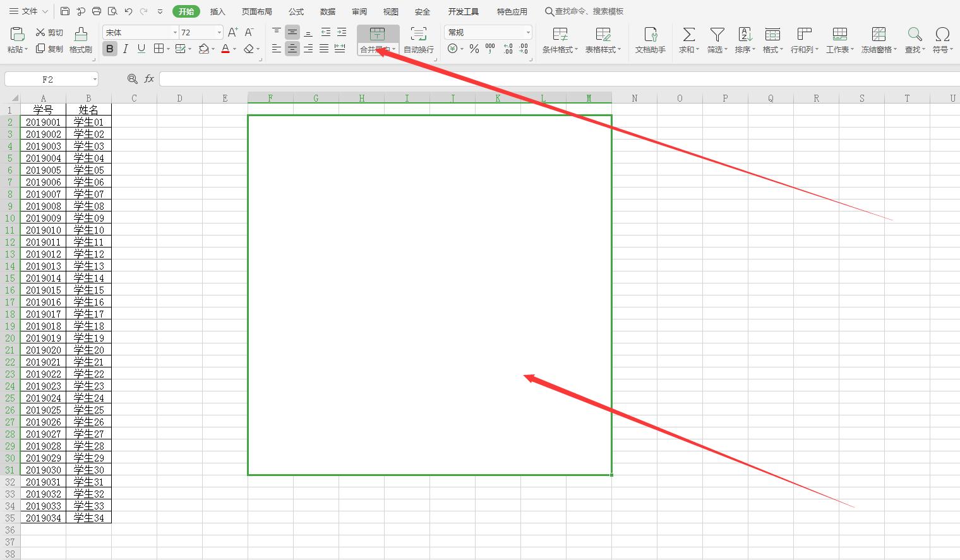The width and height of the screenshot is (960, 560).
Task: Switch to the 数据 (Data) tab
Action: pyautogui.click(x=327, y=11)
